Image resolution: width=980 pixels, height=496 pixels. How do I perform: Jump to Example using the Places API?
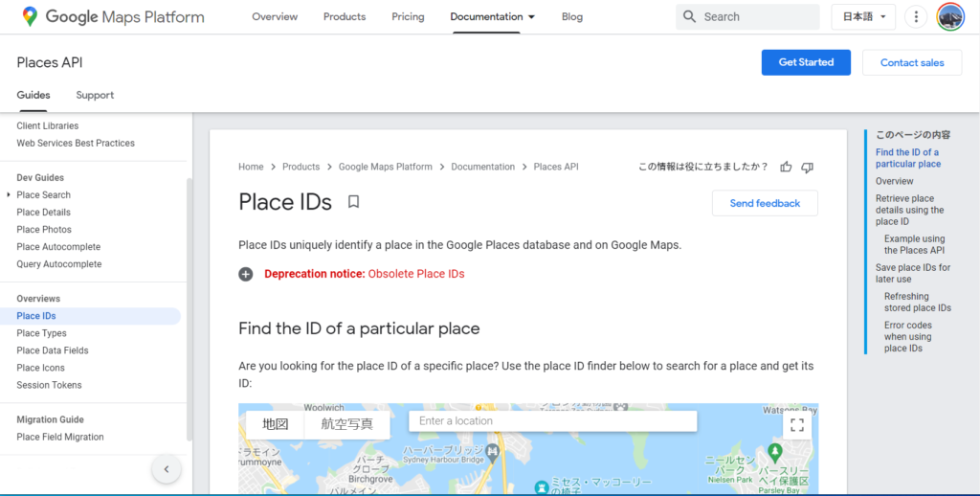click(x=914, y=244)
